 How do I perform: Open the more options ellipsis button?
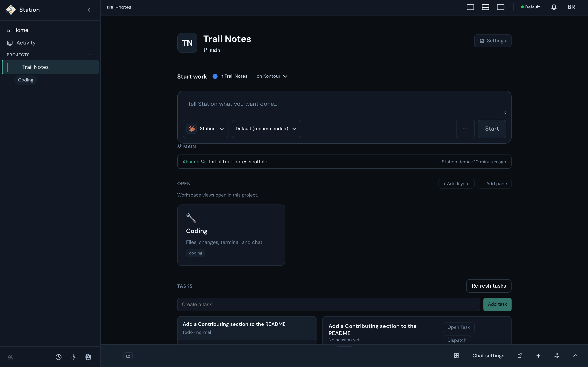point(465,129)
